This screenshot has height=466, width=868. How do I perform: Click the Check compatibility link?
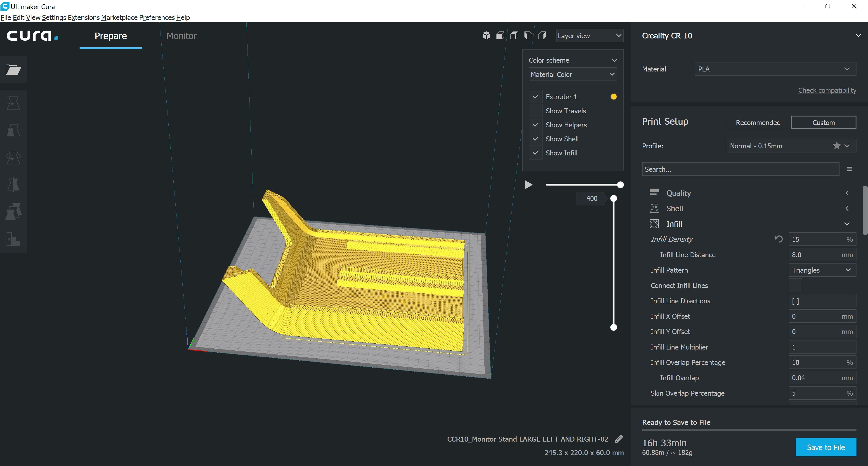point(827,90)
